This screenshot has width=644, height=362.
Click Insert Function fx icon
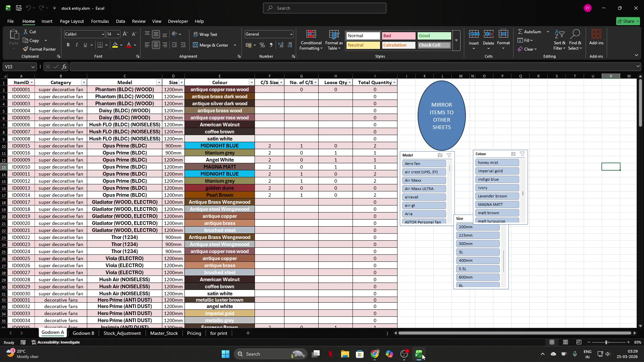[64, 67]
